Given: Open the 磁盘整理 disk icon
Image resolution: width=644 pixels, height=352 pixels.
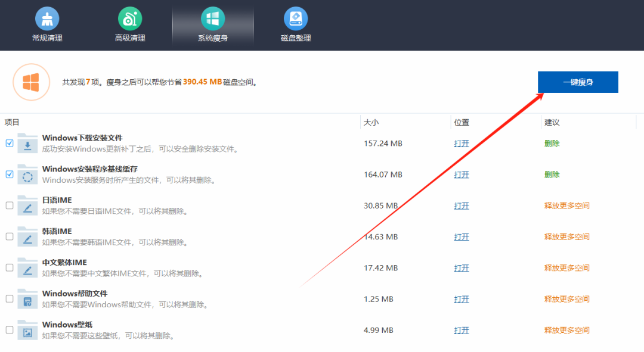Looking at the screenshot, I should (296, 18).
